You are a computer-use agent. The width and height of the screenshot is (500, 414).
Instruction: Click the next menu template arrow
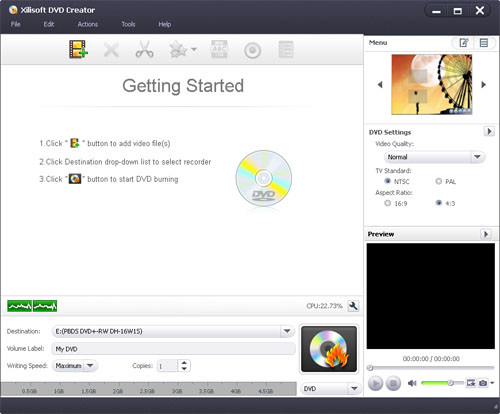pos(484,85)
